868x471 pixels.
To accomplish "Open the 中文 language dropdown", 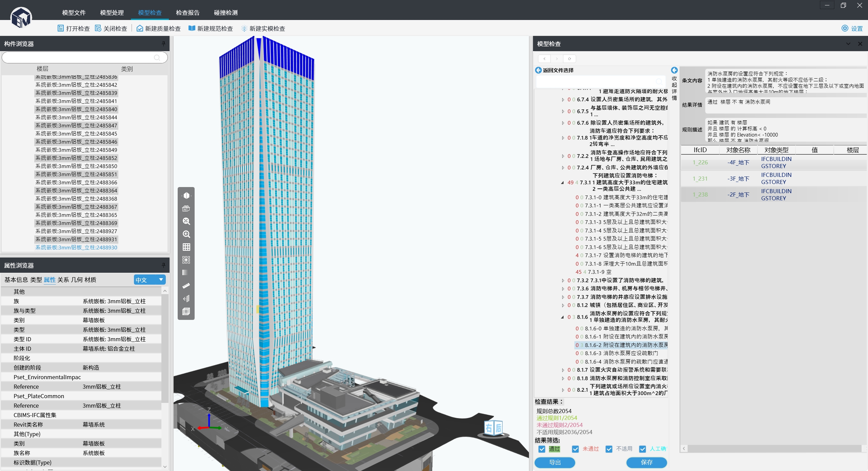I will point(149,280).
